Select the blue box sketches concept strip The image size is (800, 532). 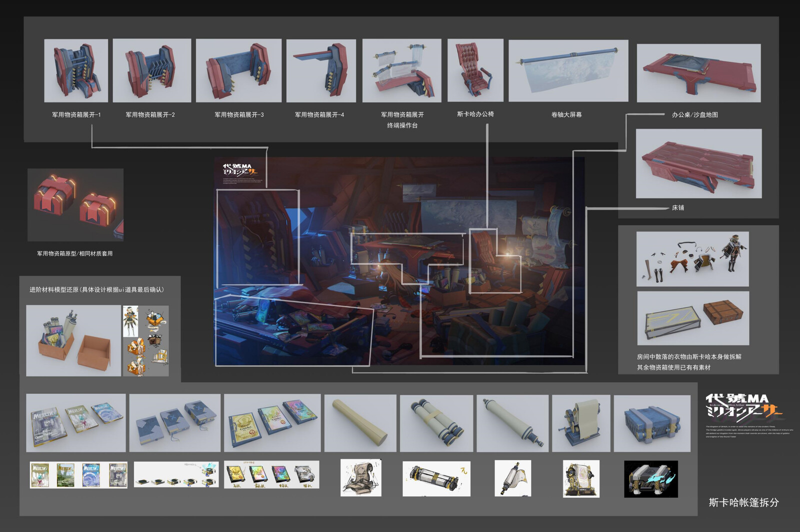click(176, 475)
